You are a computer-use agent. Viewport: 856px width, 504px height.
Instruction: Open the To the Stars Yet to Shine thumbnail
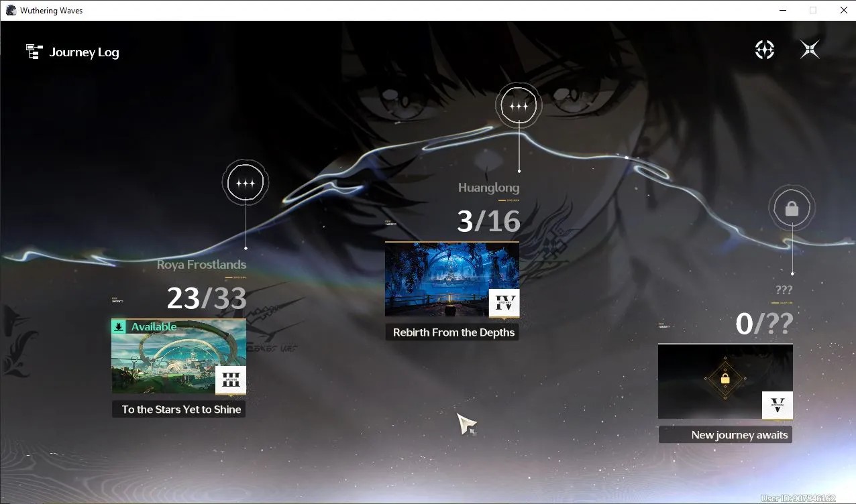[x=178, y=357]
